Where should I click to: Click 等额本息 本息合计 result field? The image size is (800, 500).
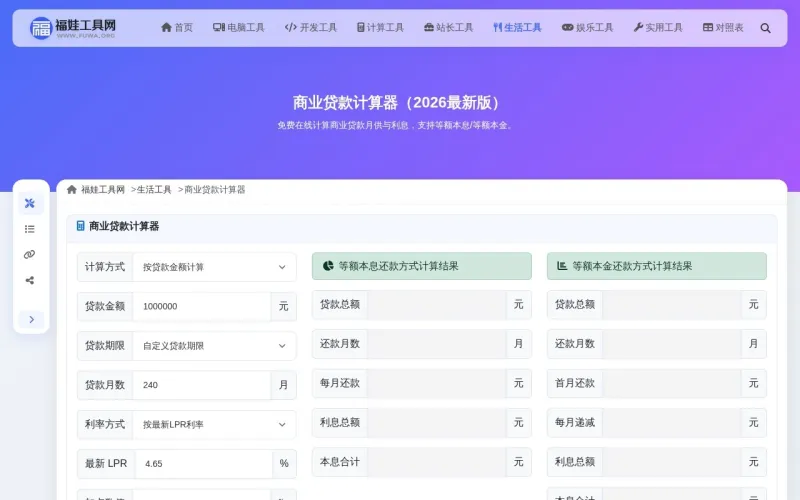pos(437,462)
